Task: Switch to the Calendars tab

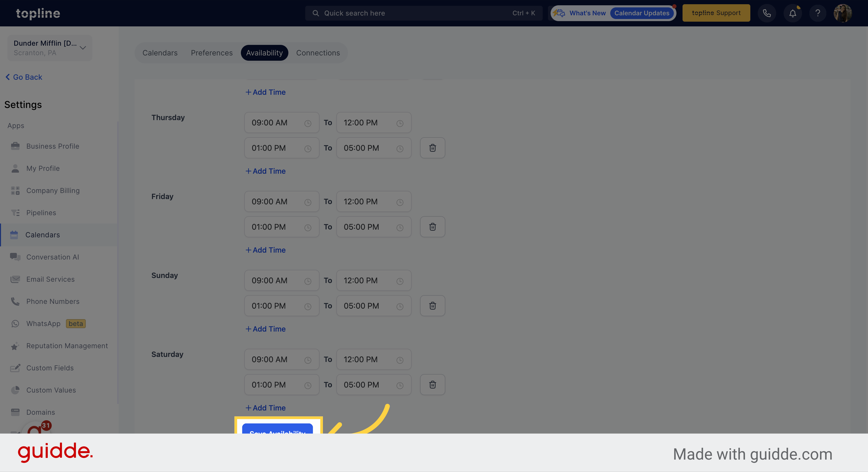Action: [160, 53]
